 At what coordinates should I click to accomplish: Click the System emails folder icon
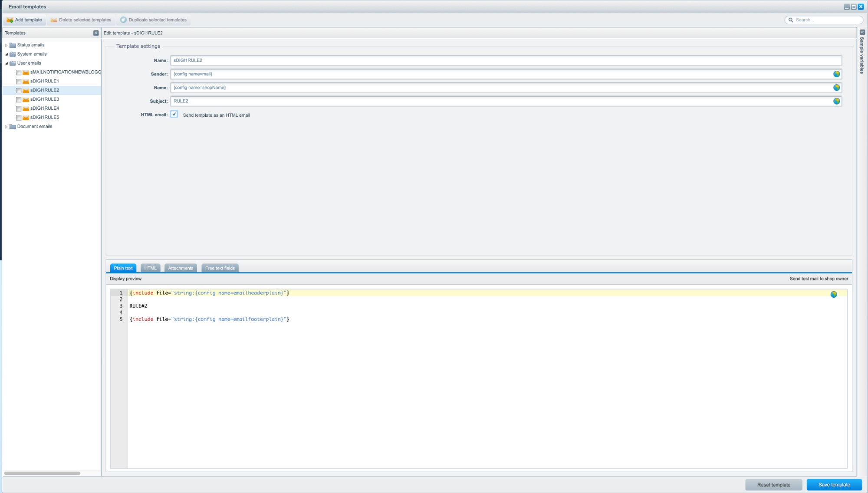pos(13,54)
